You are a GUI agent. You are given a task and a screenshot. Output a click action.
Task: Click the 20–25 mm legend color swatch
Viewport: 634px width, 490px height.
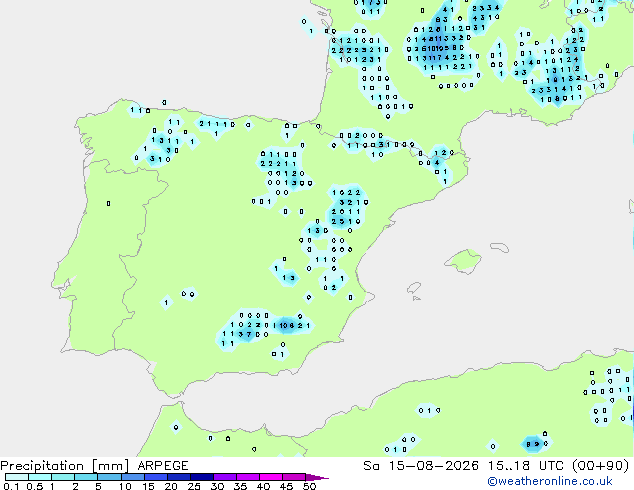point(179,477)
